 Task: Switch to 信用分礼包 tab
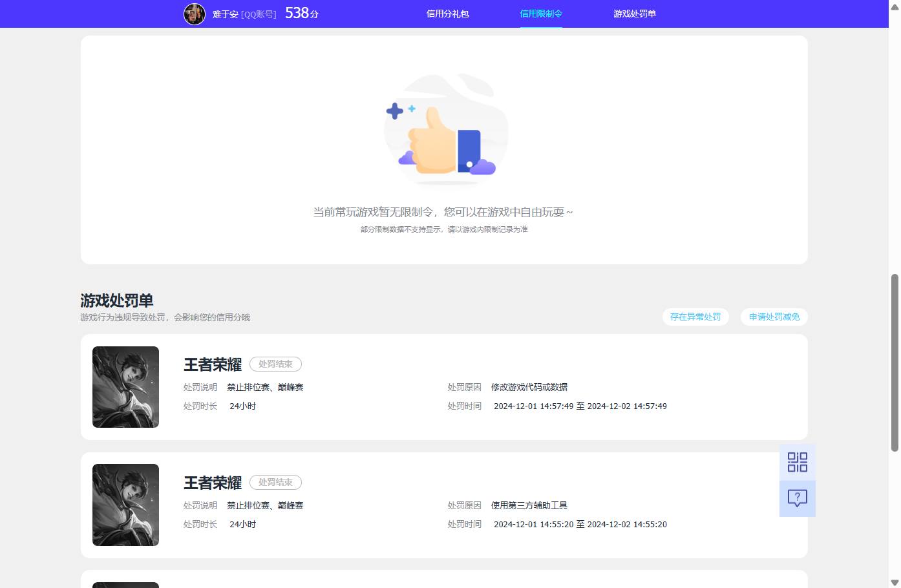click(x=447, y=14)
